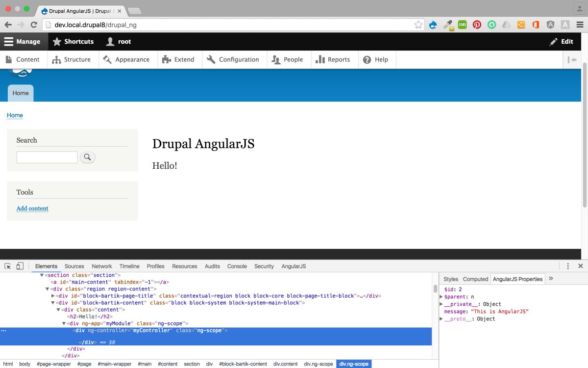Viewport: 588px width, 368px height.
Task: Open the Drupal drop extension icon
Action: point(433,25)
